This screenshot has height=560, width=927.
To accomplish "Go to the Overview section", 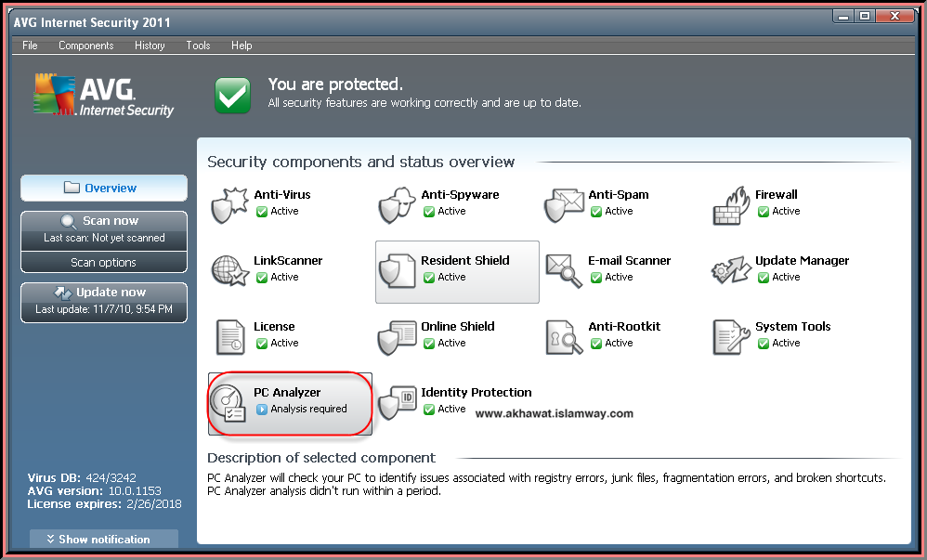I will (104, 188).
